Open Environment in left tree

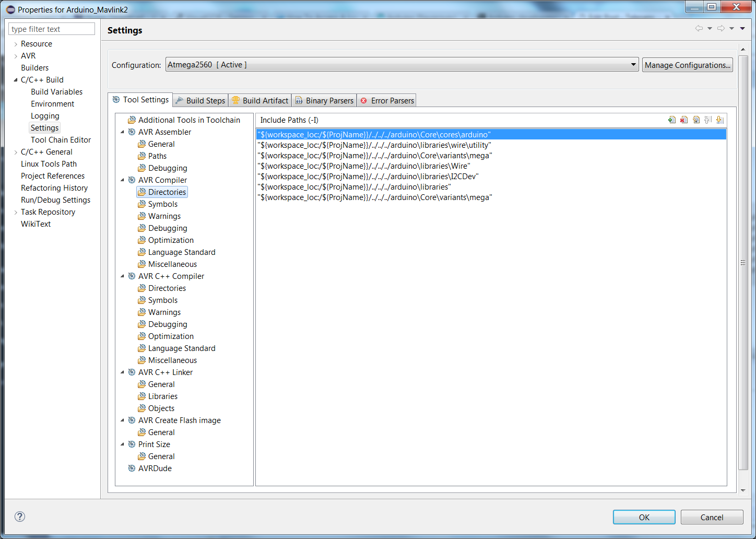(x=52, y=104)
